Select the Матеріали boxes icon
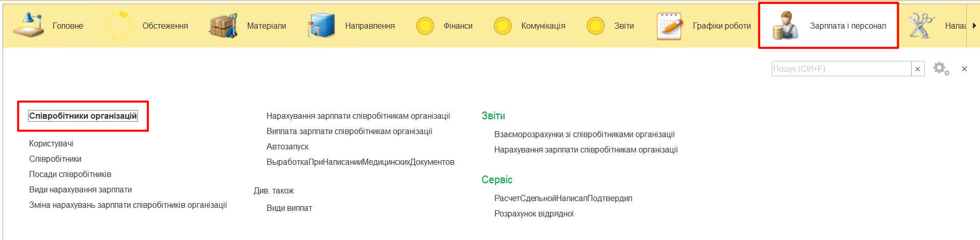This screenshot has width=980, height=240. [x=223, y=26]
